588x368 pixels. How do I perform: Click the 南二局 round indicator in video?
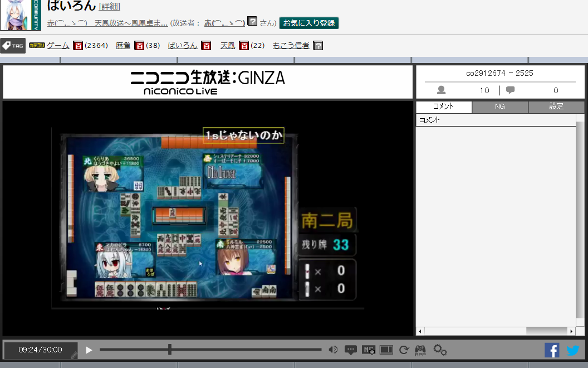(x=327, y=220)
